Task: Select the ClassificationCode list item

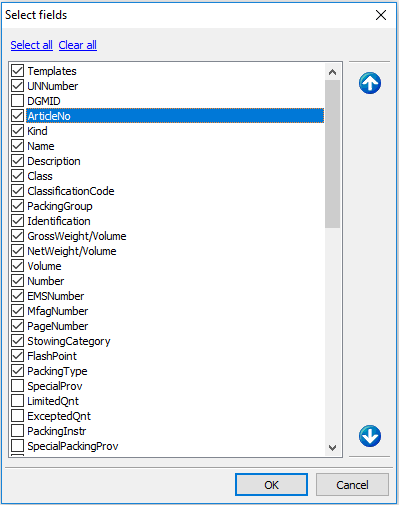Action: 71,191
